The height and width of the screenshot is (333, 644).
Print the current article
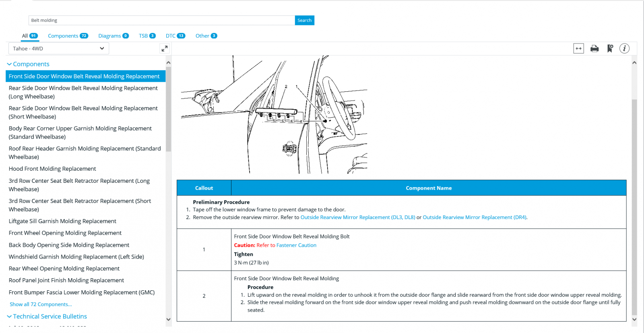[x=594, y=49]
